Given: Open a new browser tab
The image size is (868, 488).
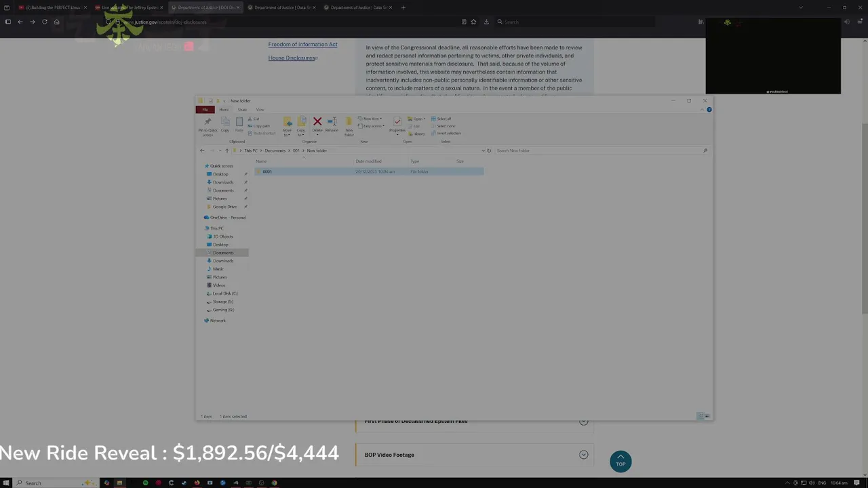Looking at the screenshot, I should pyautogui.click(x=403, y=7).
